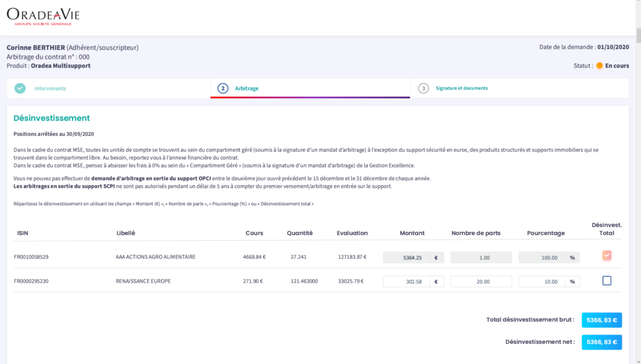
Task: Uncheck total divestment for AAA Actions Agro Alimentaire
Action: click(607, 255)
